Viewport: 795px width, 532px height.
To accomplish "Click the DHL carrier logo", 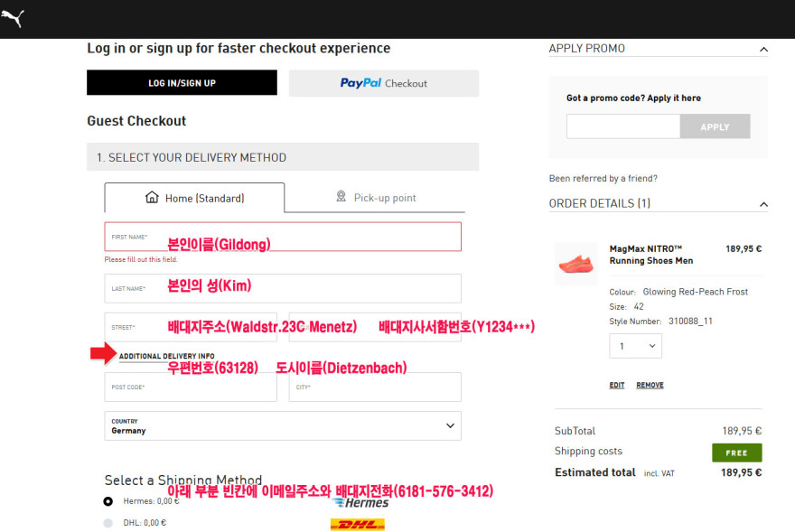I will pos(358,525).
